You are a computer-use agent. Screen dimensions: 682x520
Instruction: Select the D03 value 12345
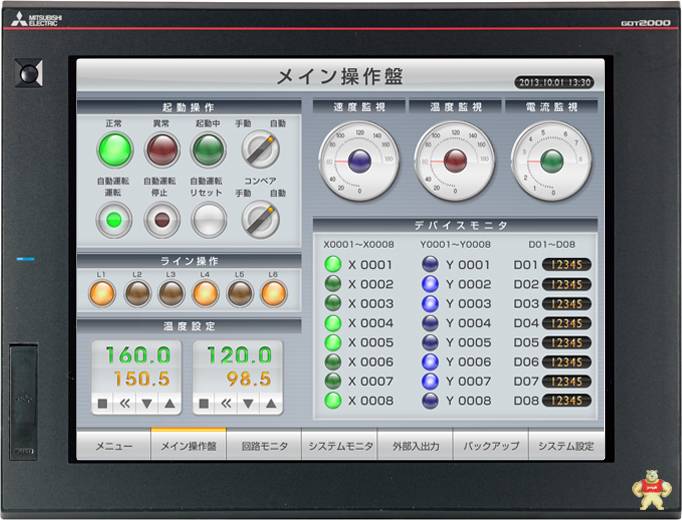(x=567, y=303)
